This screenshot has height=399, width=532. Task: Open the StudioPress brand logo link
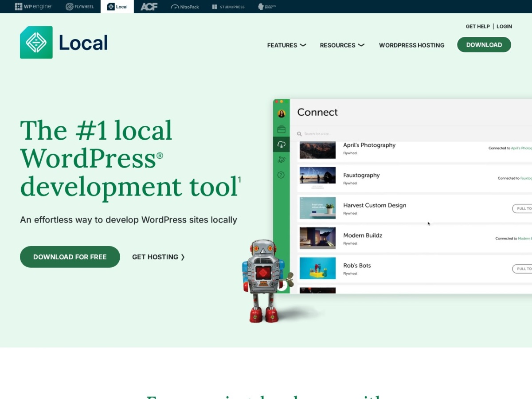(228, 7)
